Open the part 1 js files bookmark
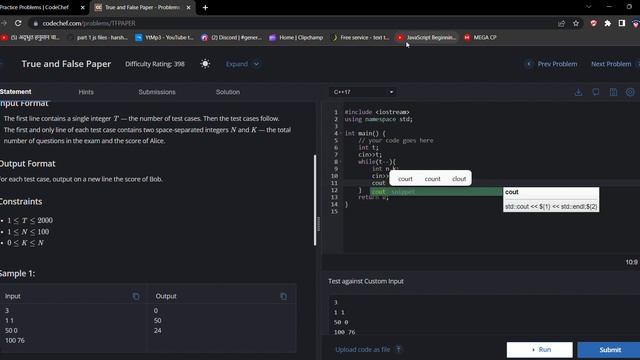640x360 pixels. click(x=98, y=37)
